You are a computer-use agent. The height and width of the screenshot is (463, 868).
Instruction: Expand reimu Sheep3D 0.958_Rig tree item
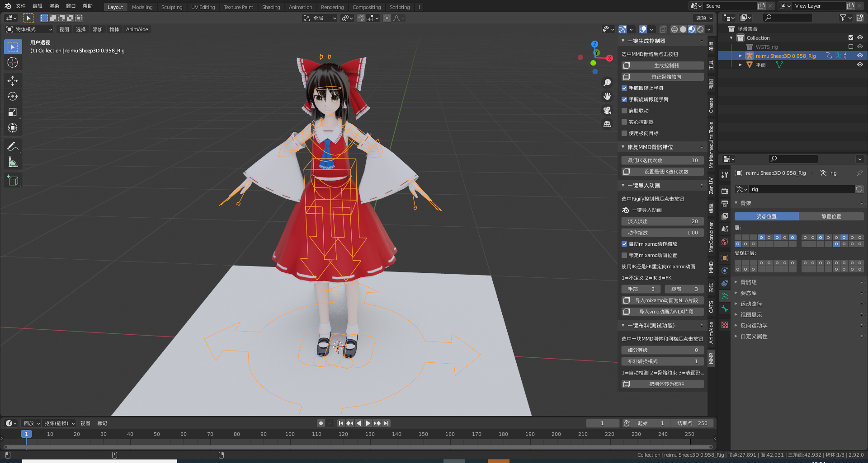click(x=740, y=56)
